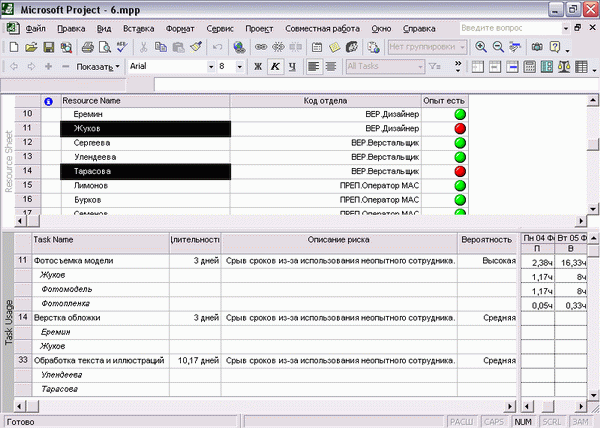600x428 pixels.
Task: Click the Print icon
Action: pyautogui.click(x=88, y=47)
